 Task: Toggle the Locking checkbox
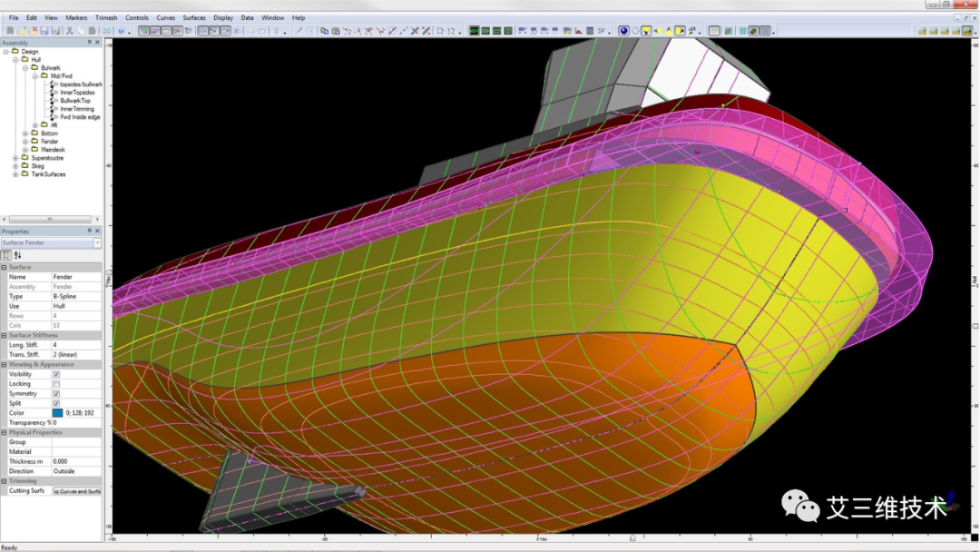(x=56, y=384)
